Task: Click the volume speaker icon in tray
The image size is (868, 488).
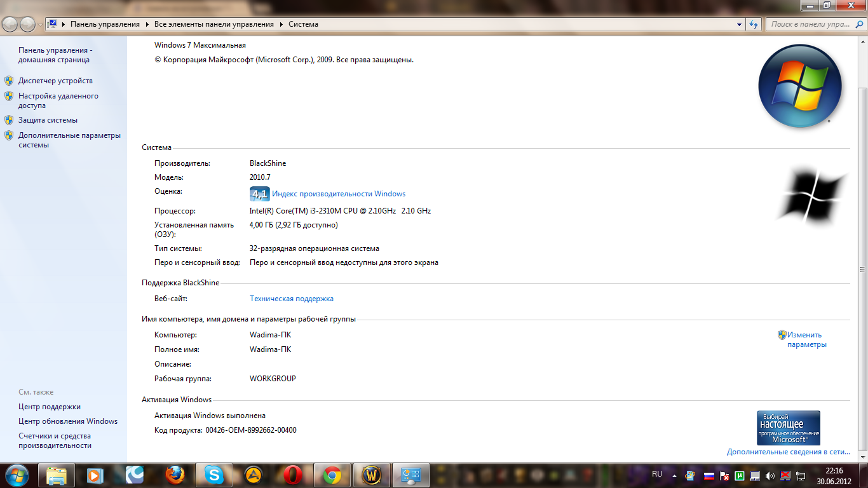Action: click(770, 475)
